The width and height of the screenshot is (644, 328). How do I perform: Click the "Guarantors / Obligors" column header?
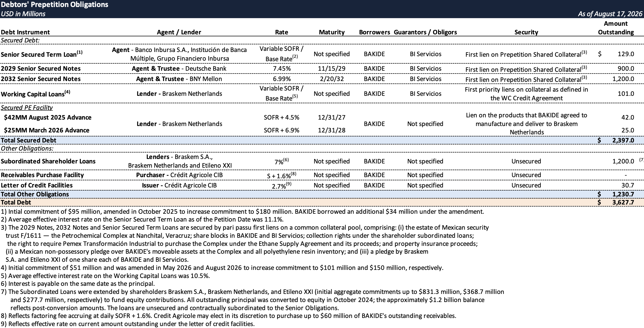point(425,32)
